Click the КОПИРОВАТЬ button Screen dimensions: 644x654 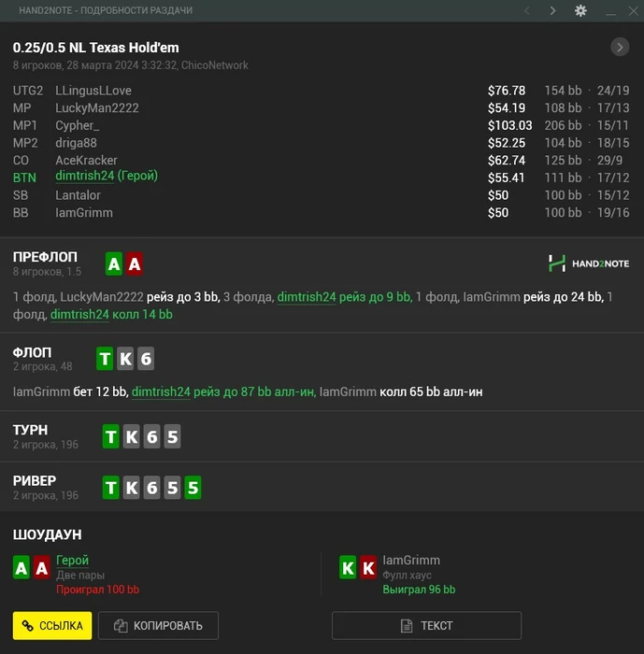[158, 625]
